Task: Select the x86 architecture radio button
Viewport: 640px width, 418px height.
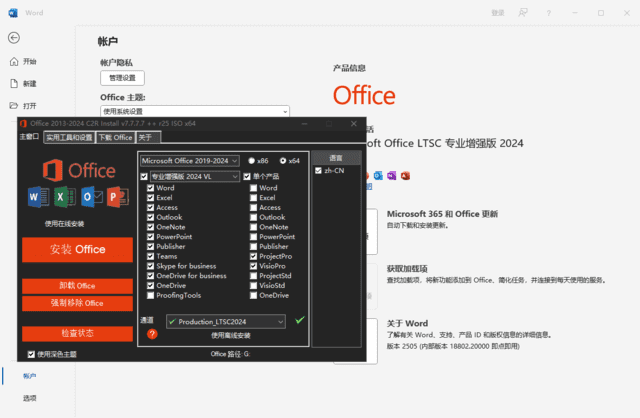Action: click(251, 161)
